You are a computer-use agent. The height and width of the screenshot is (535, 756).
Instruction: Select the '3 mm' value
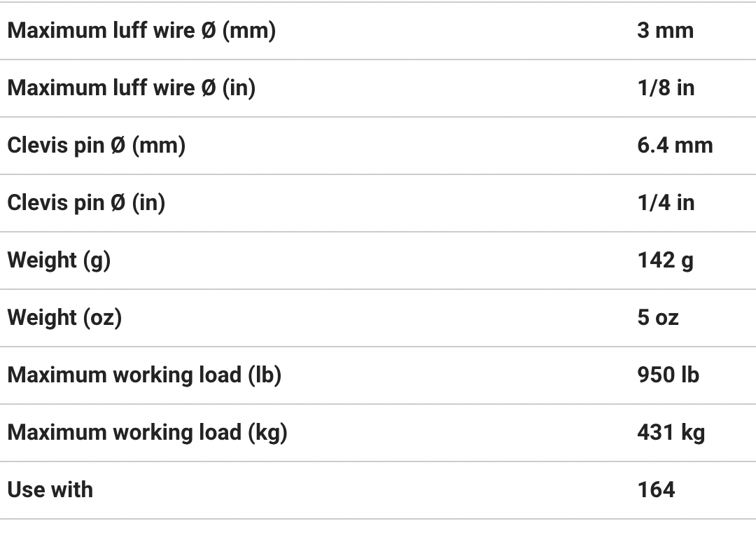click(x=665, y=31)
